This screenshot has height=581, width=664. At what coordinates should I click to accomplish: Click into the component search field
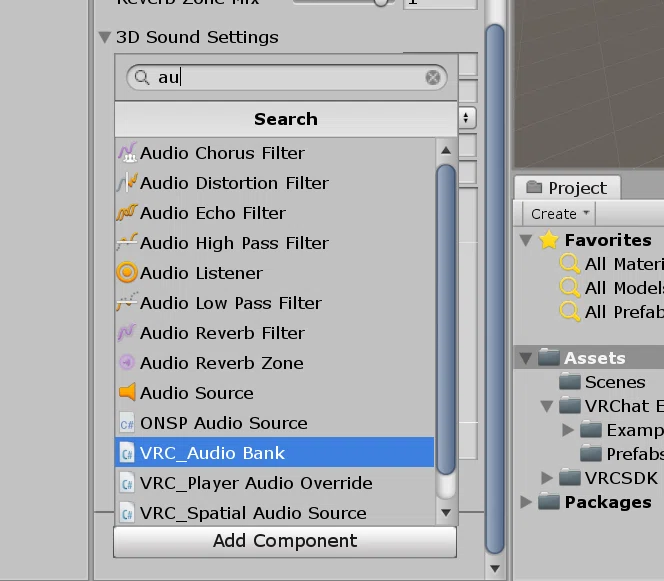tap(287, 77)
